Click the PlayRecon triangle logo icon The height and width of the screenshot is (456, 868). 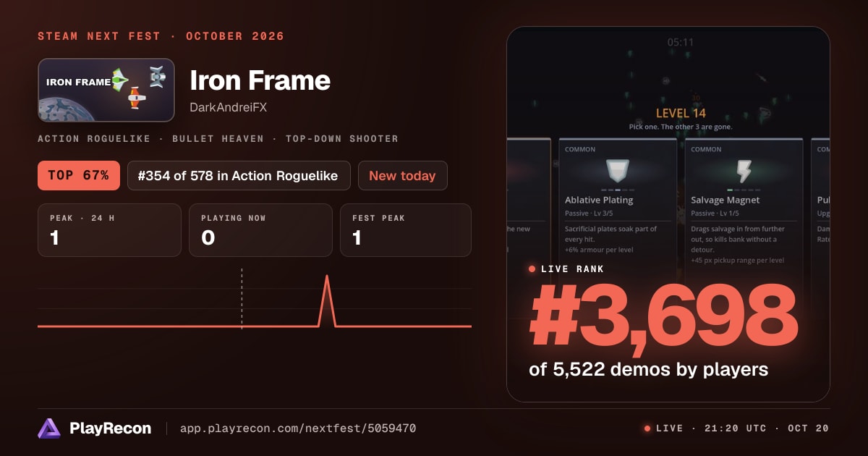pos(49,428)
